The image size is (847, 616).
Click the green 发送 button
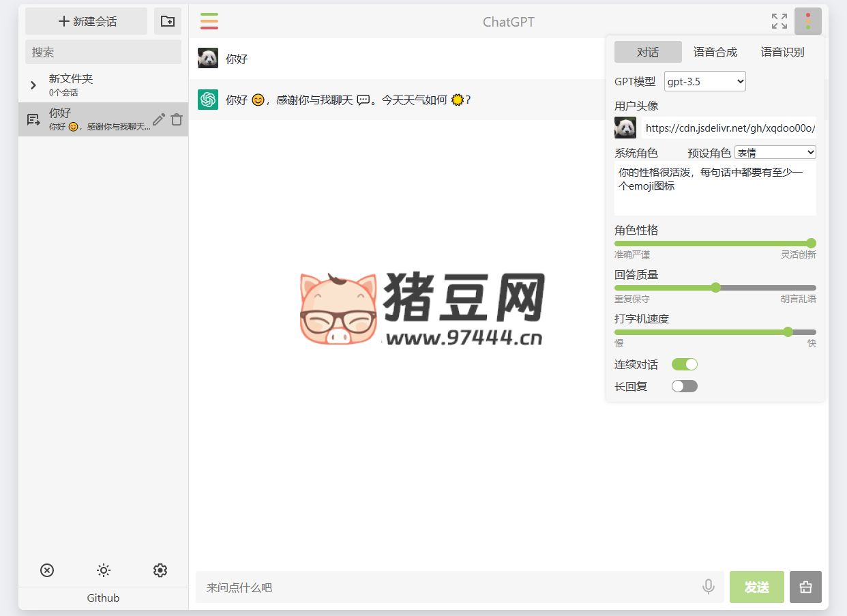(x=757, y=587)
